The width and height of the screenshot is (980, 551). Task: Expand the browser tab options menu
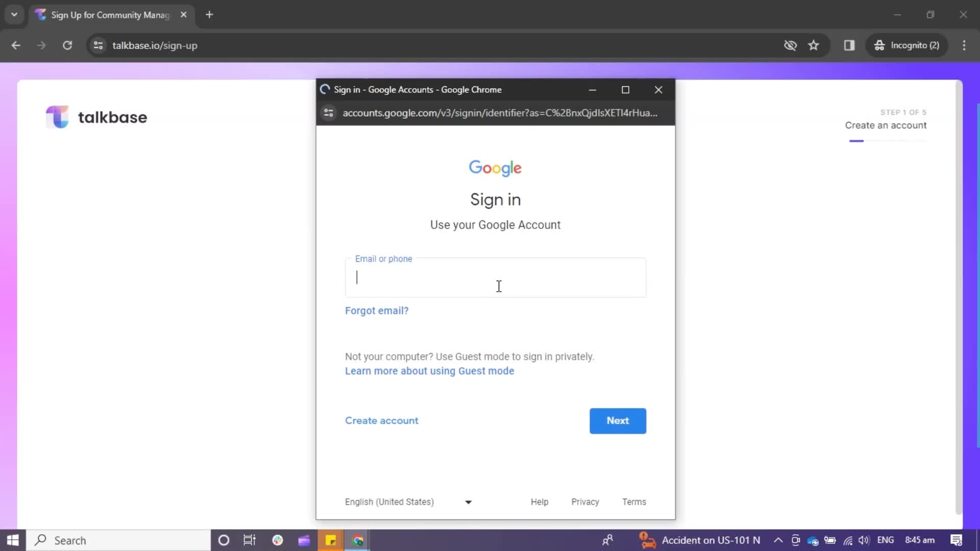pyautogui.click(x=13, y=15)
